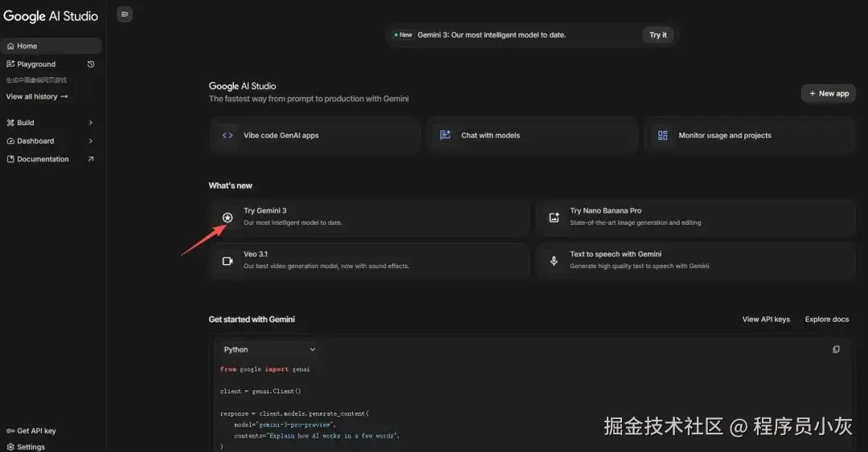
Task: Click the View API keys link
Action: tap(766, 320)
